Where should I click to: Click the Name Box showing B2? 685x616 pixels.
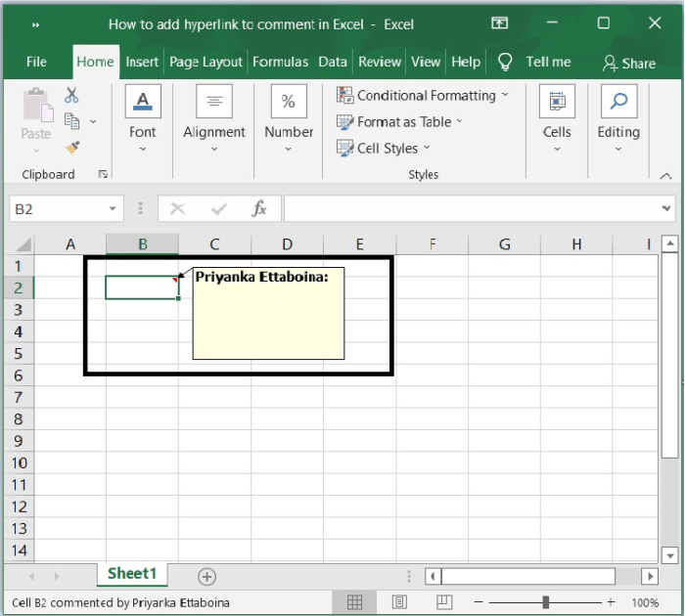pos(67,208)
